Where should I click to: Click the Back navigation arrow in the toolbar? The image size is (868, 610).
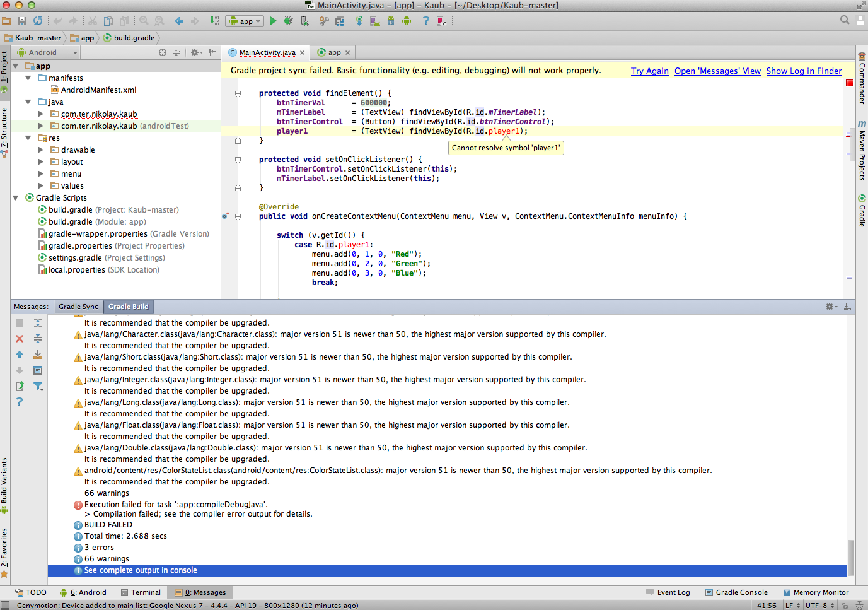click(x=179, y=21)
